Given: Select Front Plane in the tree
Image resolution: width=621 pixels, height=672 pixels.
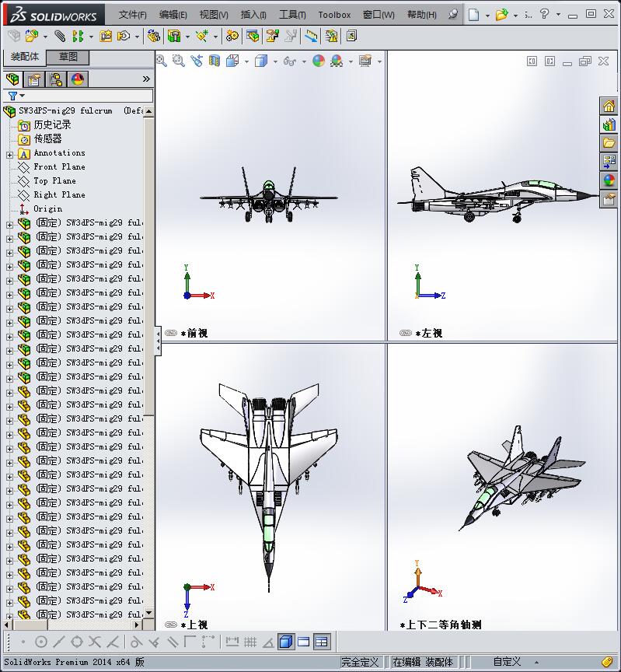Looking at the screenshot, I should (60, 166).
